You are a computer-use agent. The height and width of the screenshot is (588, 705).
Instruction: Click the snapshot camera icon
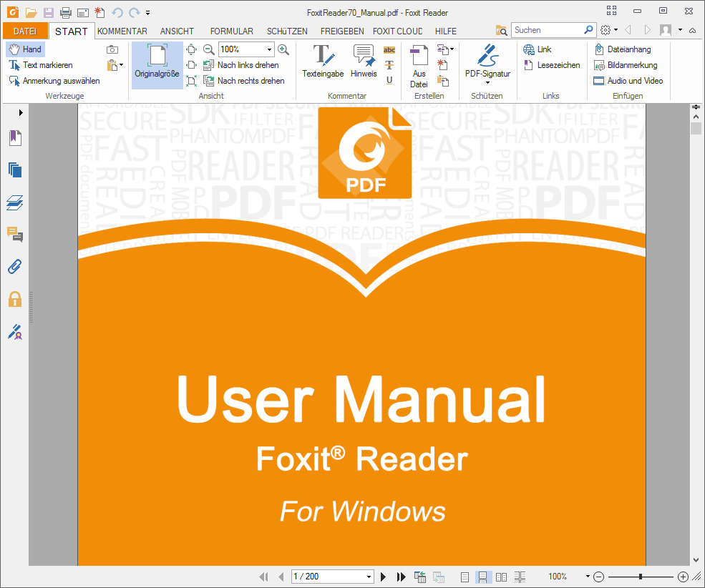[112, 49]
